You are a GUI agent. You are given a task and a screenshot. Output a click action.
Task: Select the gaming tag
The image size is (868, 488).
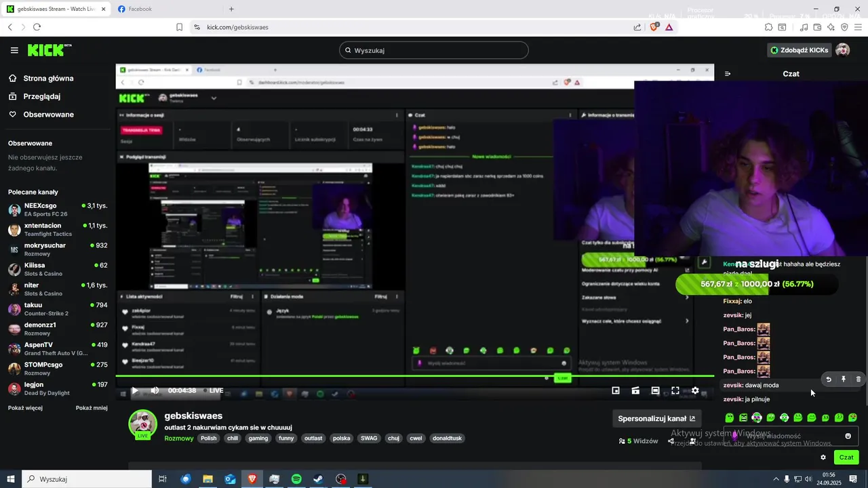[258, 439]
